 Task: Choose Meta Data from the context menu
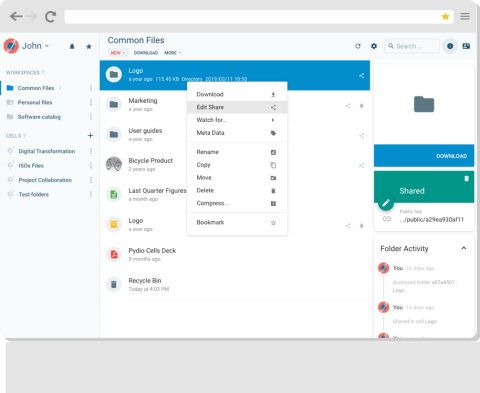tap(237, 133)
